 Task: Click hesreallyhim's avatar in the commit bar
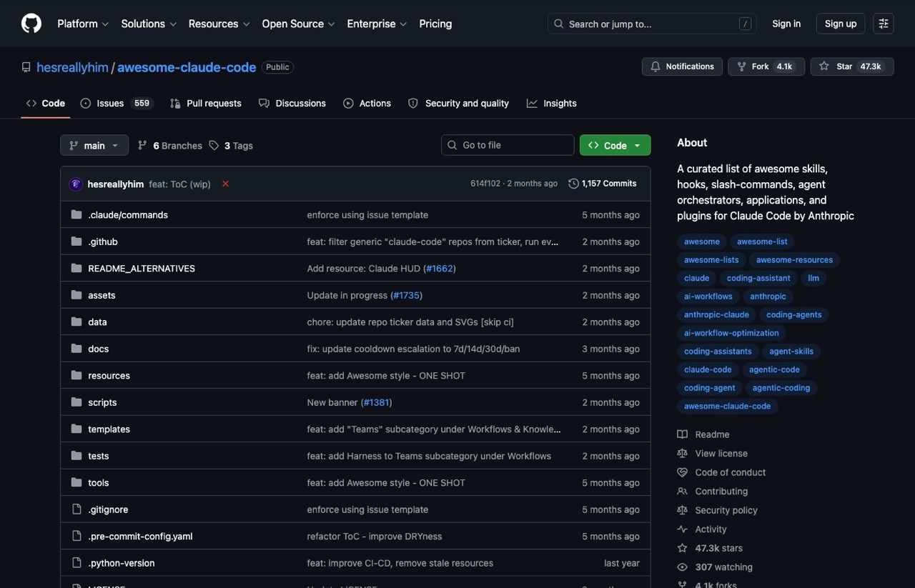tap(76, 184)
